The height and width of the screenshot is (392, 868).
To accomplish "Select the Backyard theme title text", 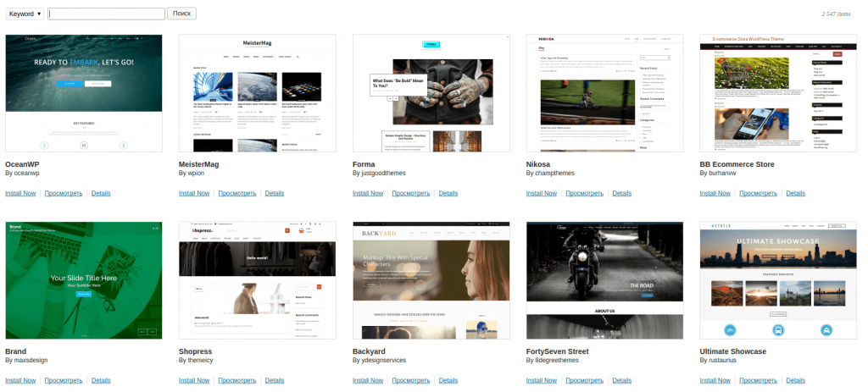I will coord(369,351).
